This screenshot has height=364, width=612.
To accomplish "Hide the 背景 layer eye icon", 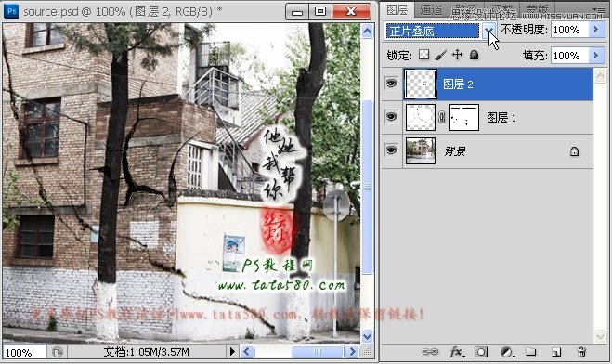I will click(x=392, y=149).
